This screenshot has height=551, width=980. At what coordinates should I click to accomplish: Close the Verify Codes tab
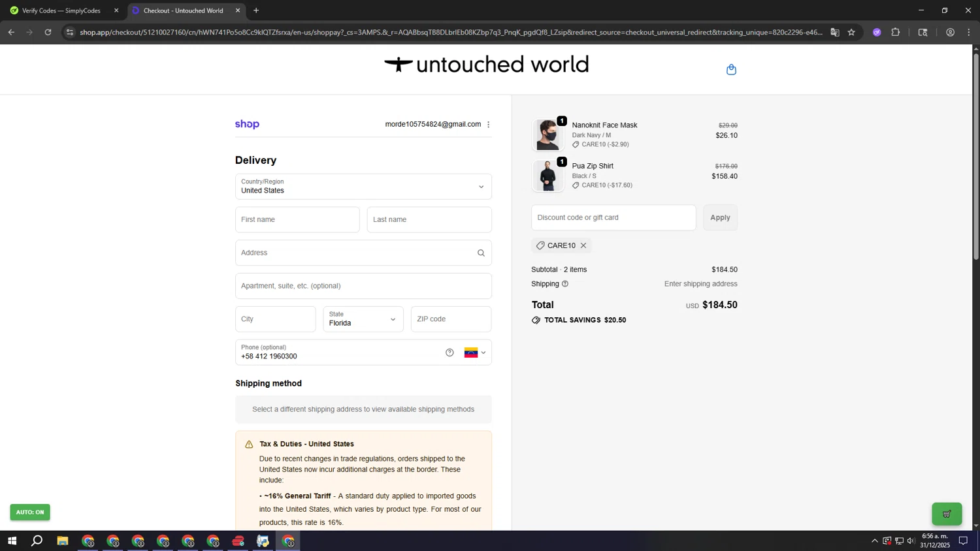(x=116, y=10)
